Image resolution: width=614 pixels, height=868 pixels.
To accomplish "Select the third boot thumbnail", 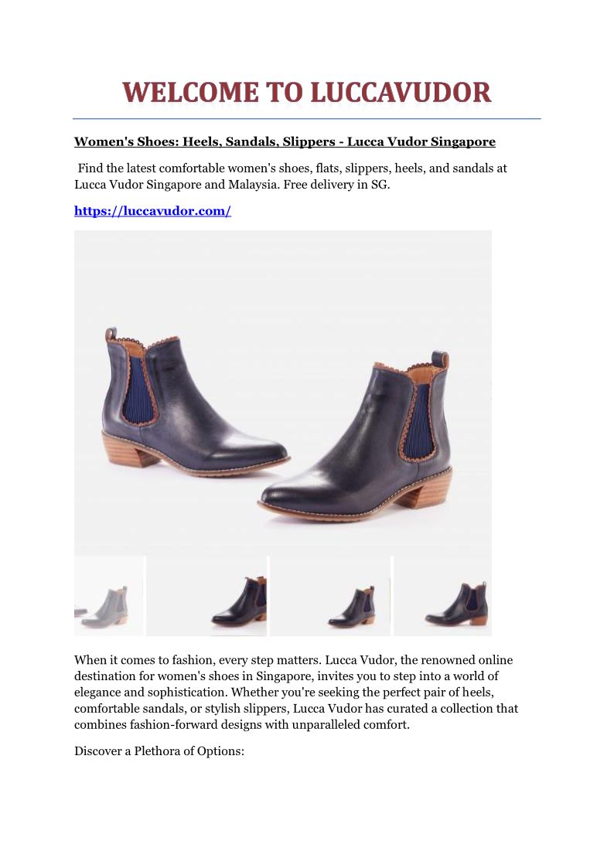I will coord(330,596).
